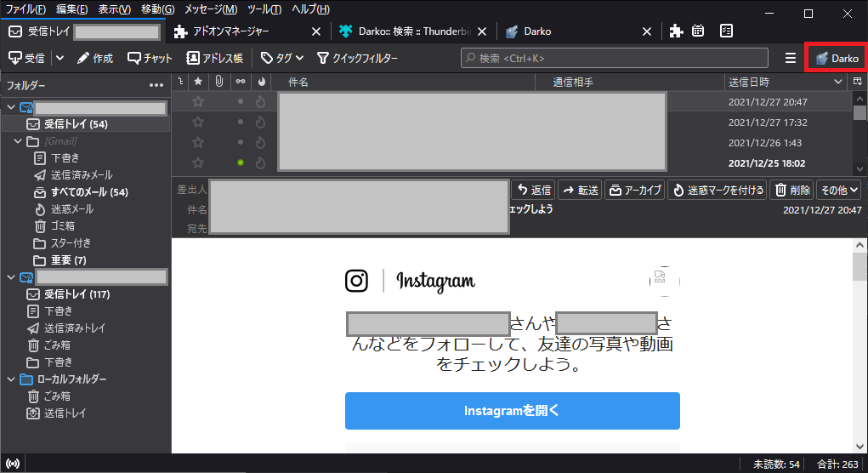Collapse the [Gmail] folder
Viewport: 868px width, 473px height.
click(18, 141)
